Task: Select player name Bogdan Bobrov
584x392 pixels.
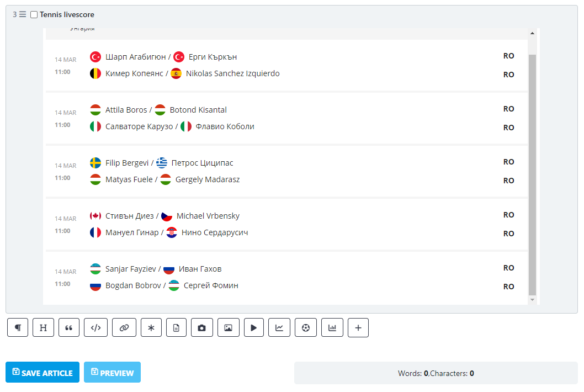Action: coord(133,285)
